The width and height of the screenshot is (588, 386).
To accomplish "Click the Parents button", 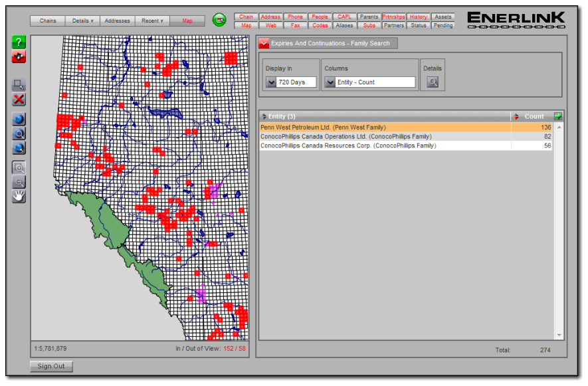I will (x=369, y=17).
